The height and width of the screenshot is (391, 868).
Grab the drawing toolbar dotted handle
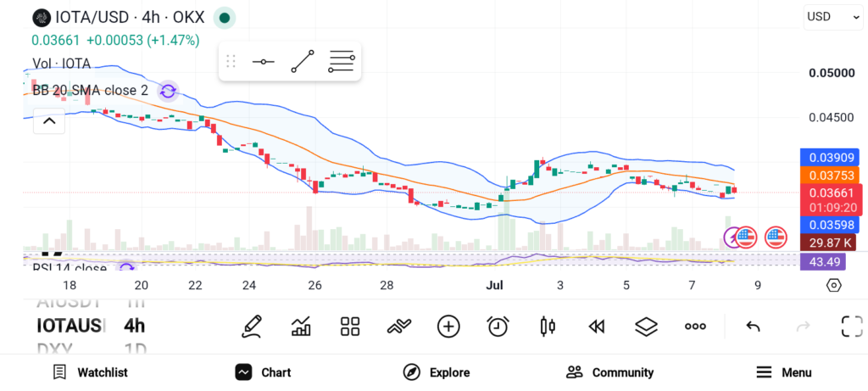coord(231,61)
